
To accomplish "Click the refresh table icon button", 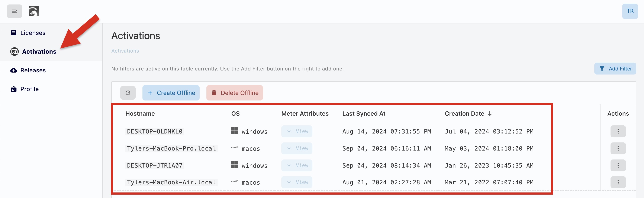I will pyautogui.click(x=128, y=93).
